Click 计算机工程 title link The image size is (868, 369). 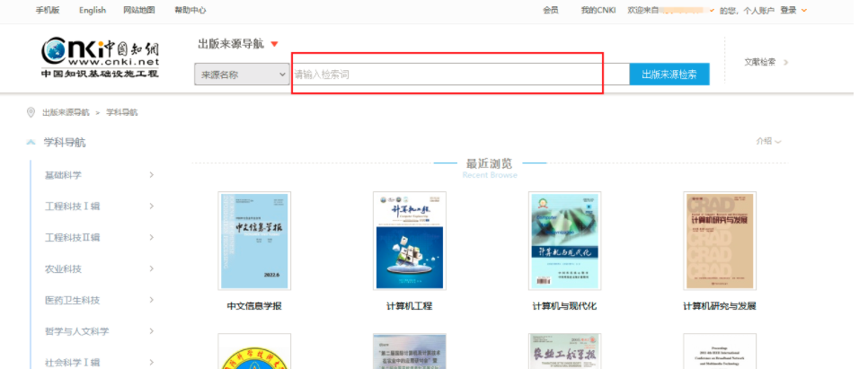click(410, 306)
